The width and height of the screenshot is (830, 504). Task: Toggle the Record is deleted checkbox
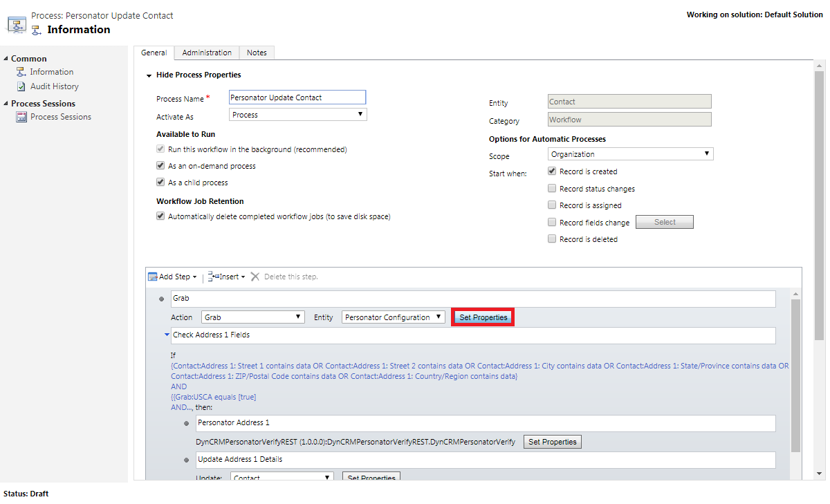552,239
